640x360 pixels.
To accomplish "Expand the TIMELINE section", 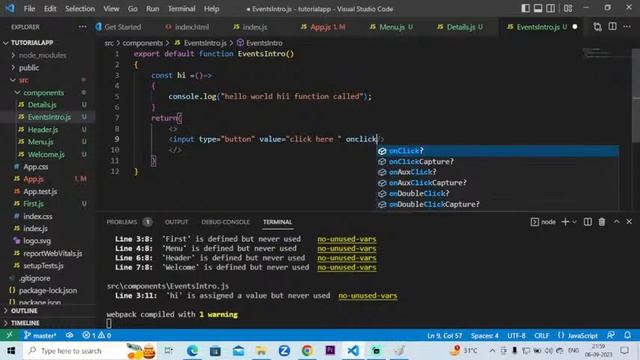I will tap(25, 323).
